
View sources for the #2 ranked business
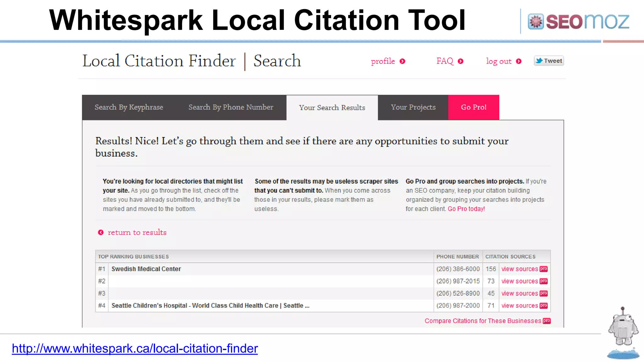point(519,281)
